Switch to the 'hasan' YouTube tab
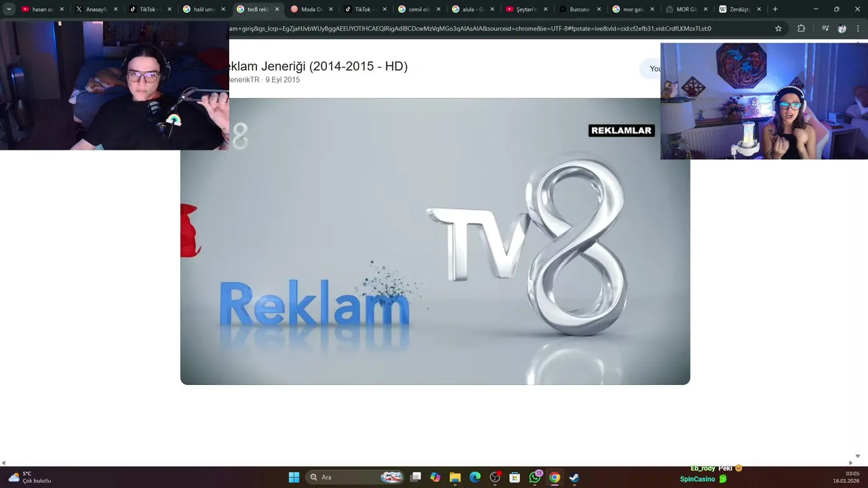The height and width of the screenshot is (488, 868). 42,9
